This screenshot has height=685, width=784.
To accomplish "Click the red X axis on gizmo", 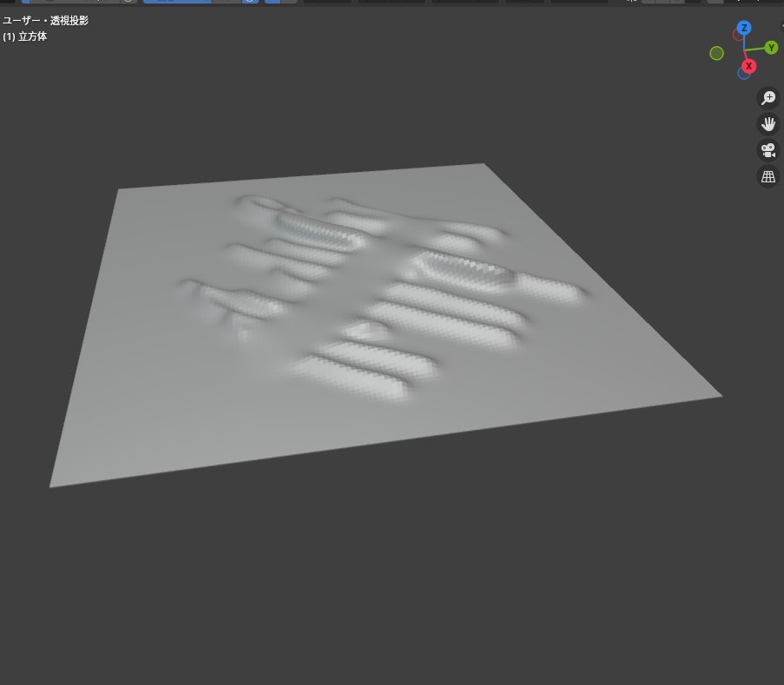I will pyautogui.click(x=748, y=66).
